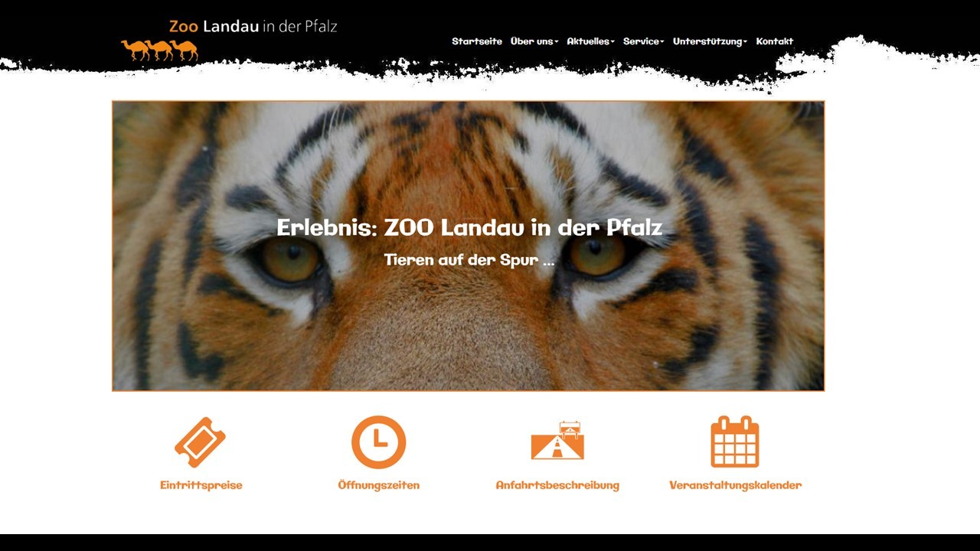Select Startseite in the navigation
Image resolution: width=980 pixels, height=551 pixels.
click(477, 41)
